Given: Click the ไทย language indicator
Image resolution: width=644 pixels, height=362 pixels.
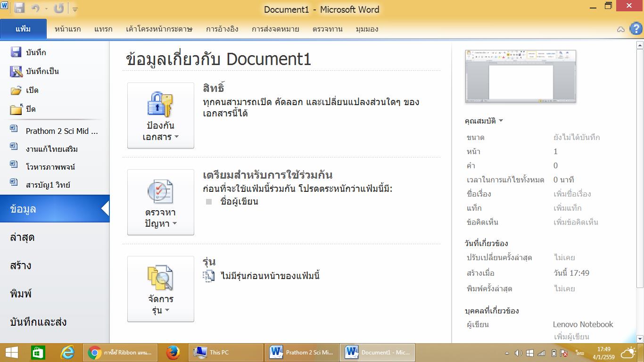Looking at the screenshot, I should pos(580,353).
